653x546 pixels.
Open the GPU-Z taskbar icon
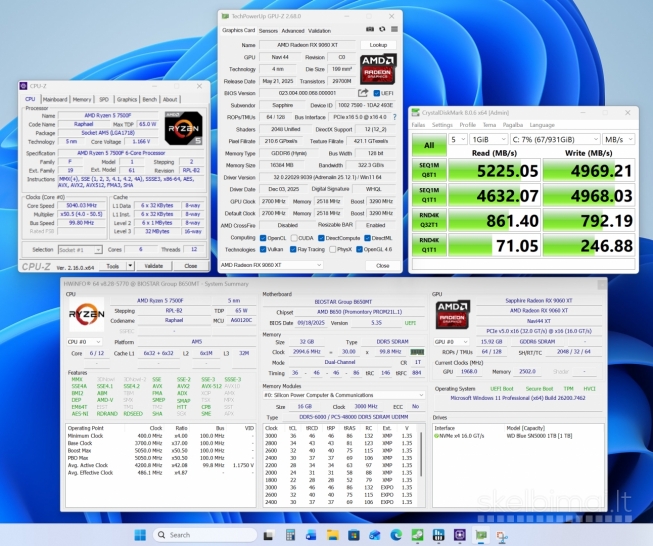481,535
